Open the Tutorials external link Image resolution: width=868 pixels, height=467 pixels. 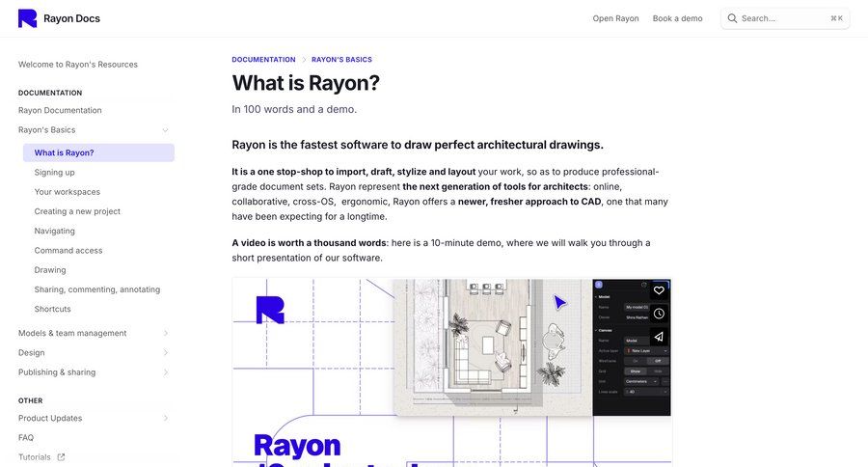click(x=35, y=457)
